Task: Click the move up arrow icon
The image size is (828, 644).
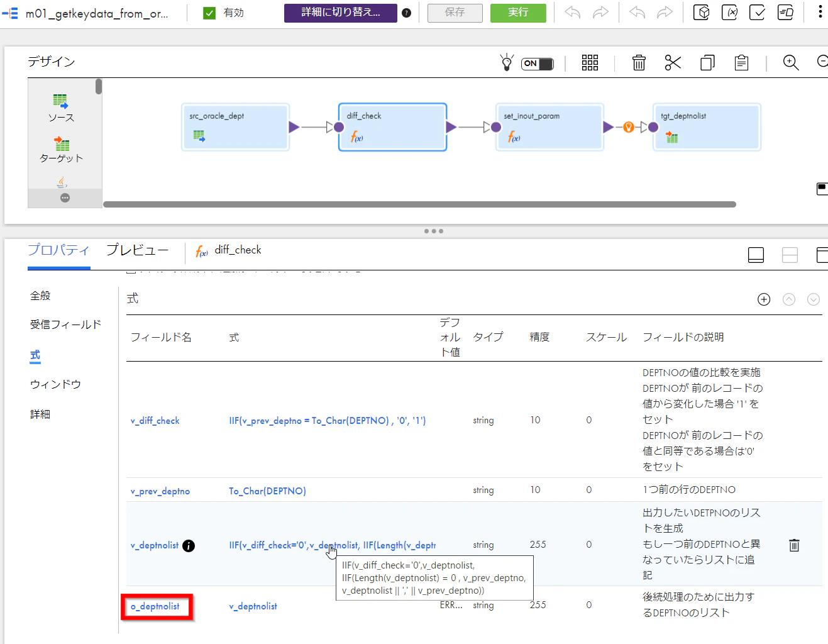Action: (x=789, y=299)
